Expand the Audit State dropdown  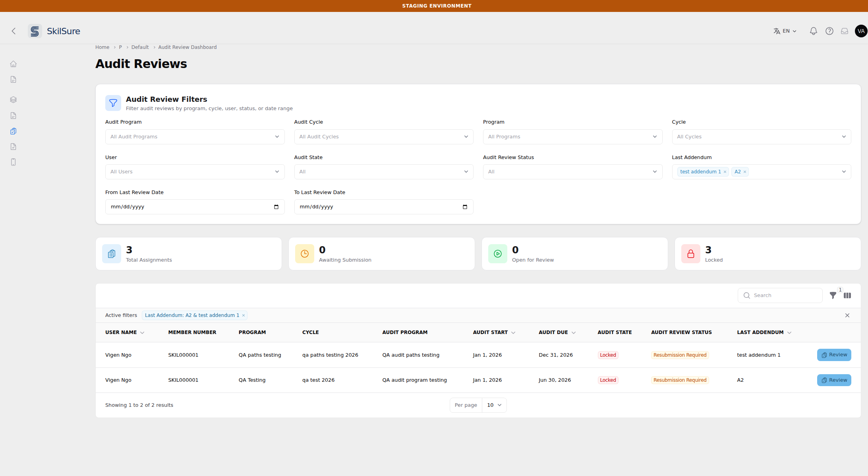point(384,172)
